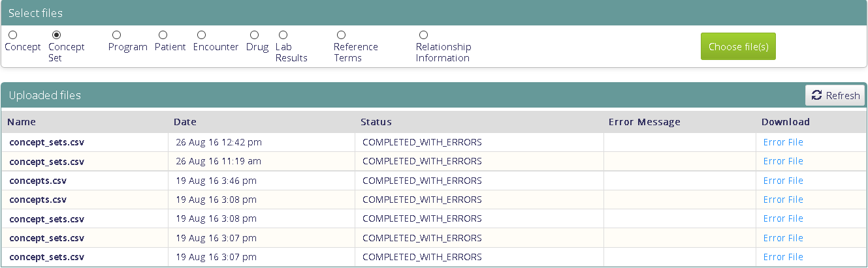The image size is (868, 268).
Task: Download Error File for 26 Aug 12:42 pm upload
Action: pyautogui.click(x=783, y=142)
